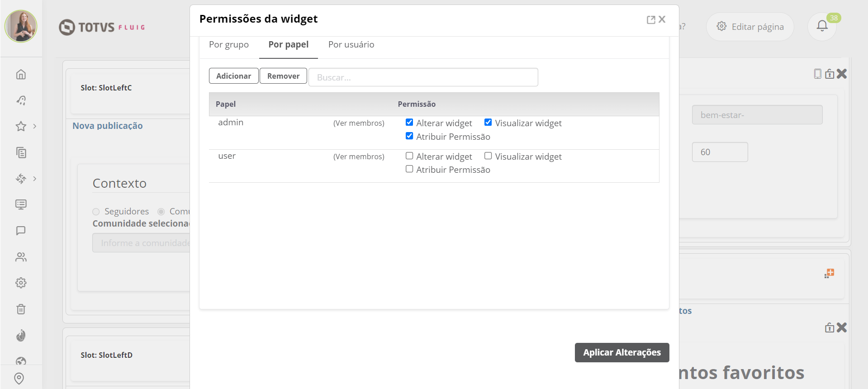Check Alterar widget for user
The width and height of the screenshot is (868, 389).
coord(409,156)
